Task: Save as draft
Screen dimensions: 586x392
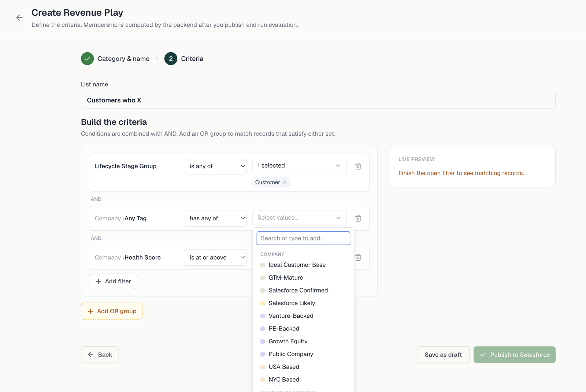Action: (x=443, y=355)
